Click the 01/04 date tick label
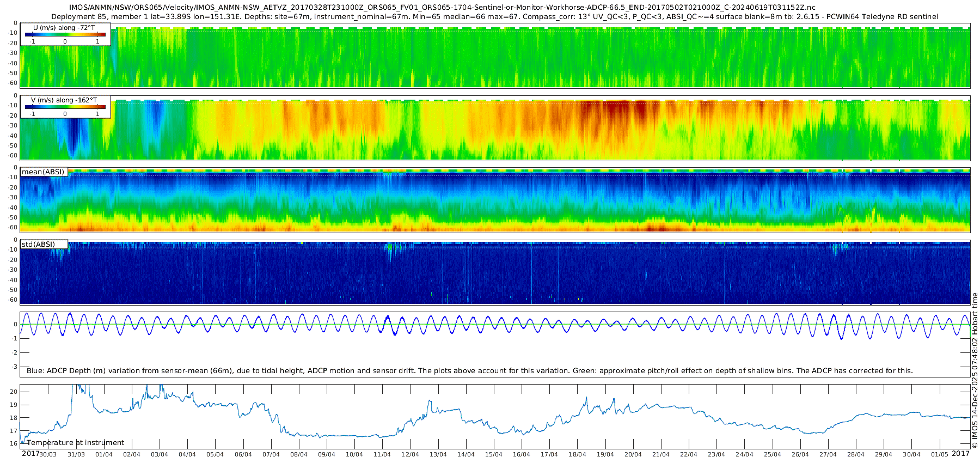This screenshot has height=463, width=980. (104, 455)
